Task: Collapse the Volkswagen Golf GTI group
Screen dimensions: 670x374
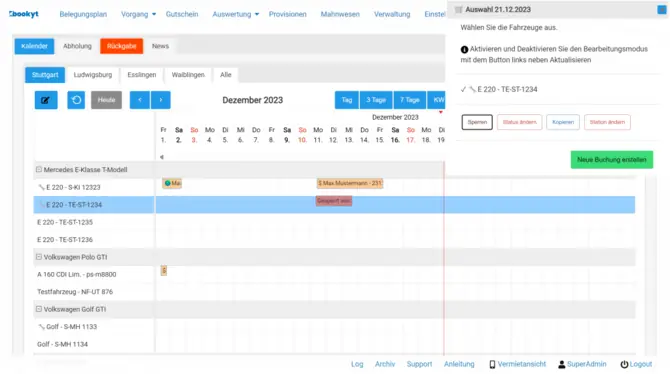Action: 39,309
